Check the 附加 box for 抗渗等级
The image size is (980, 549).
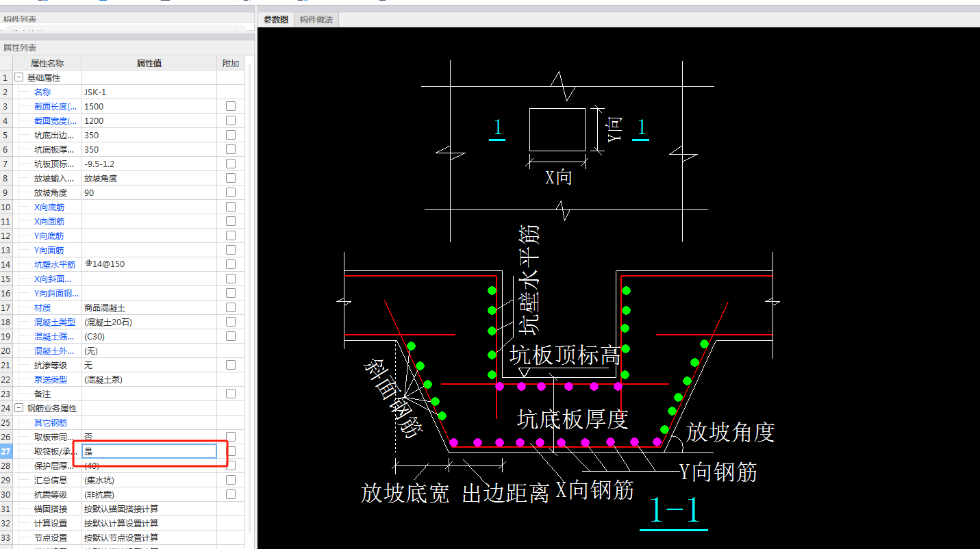click(x=231, y=365)
